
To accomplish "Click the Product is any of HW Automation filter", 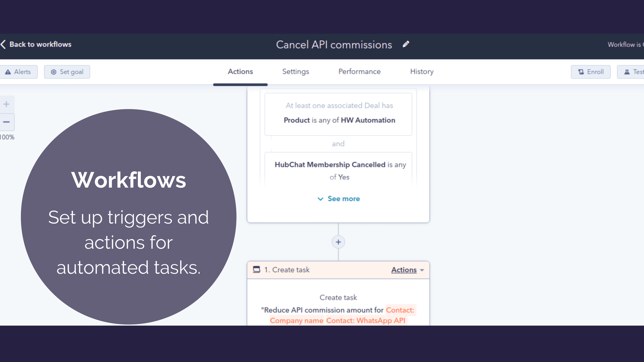I will [339, 120].
